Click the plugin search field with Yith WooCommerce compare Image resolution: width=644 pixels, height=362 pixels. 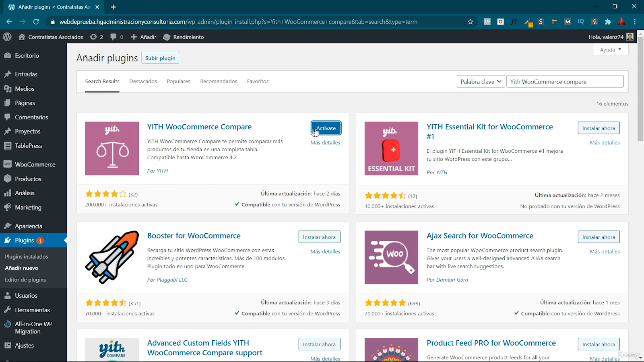(x=565, y=81)
